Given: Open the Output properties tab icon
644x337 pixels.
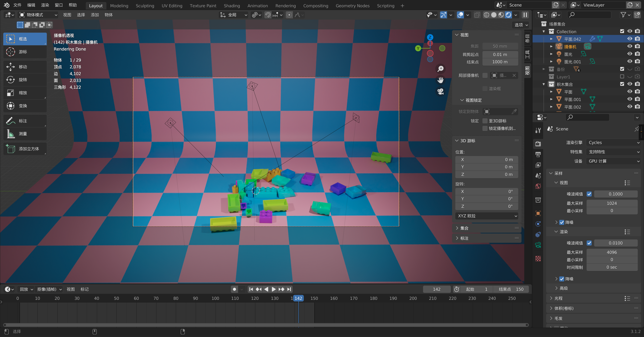Looking at the screenshot, I should [x=538, y=154].
